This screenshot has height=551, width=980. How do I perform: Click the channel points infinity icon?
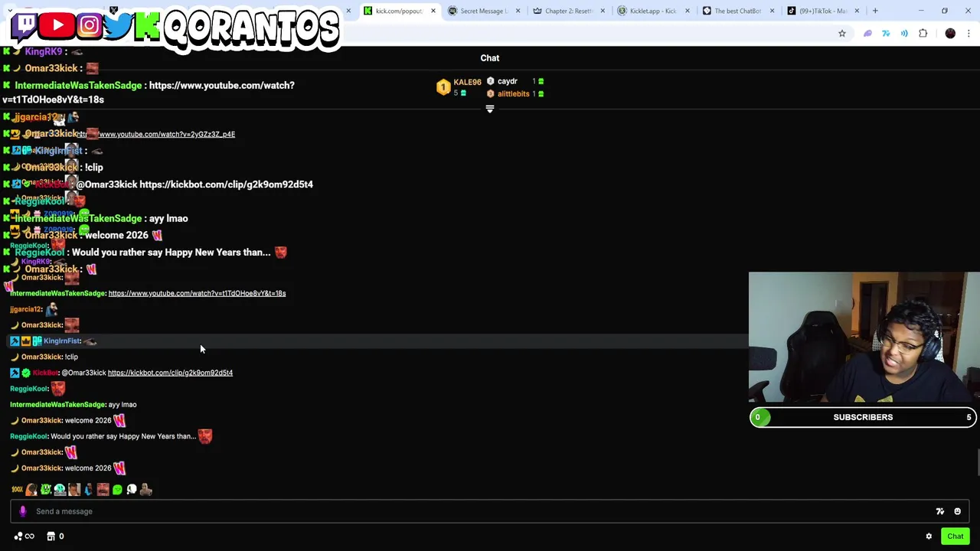click(24, 536)
